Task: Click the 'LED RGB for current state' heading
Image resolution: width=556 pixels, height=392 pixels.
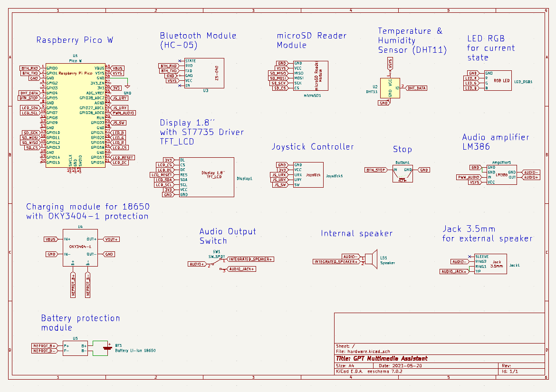Action: [x=491, y=48]
